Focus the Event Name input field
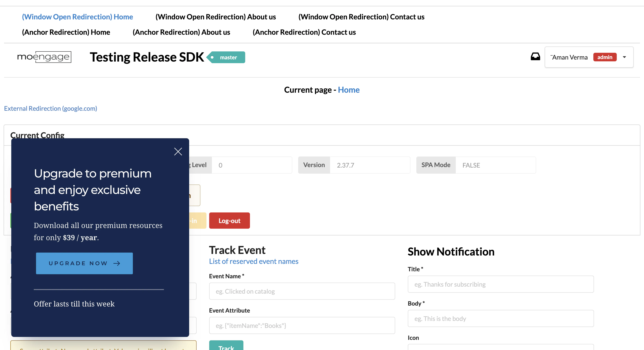 tap(302, 291)
